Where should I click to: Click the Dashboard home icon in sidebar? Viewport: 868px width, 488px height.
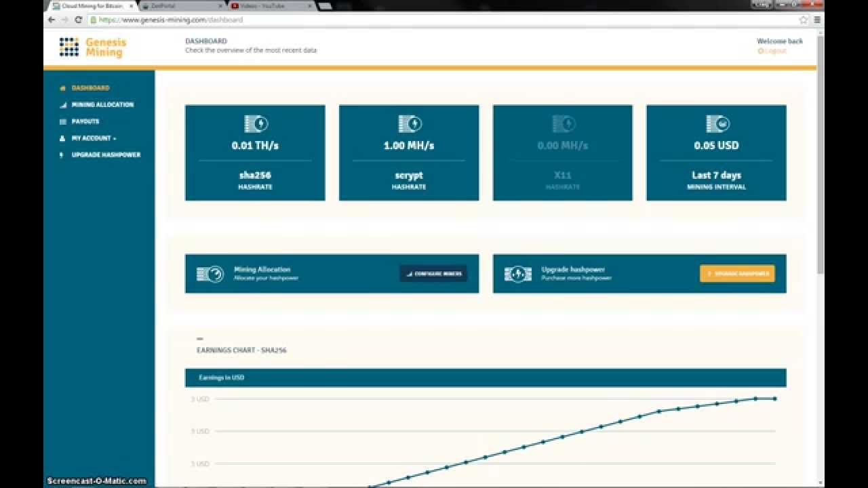tap(63, 88)
